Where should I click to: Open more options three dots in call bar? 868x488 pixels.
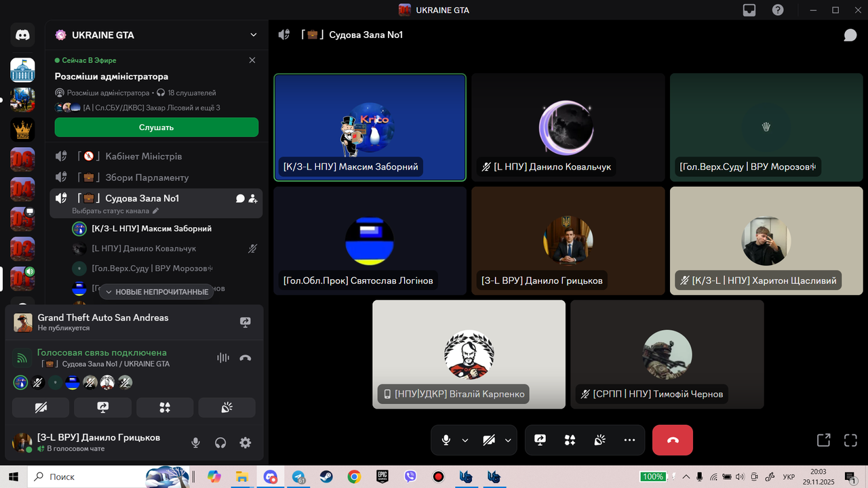(x=629, y=440)
